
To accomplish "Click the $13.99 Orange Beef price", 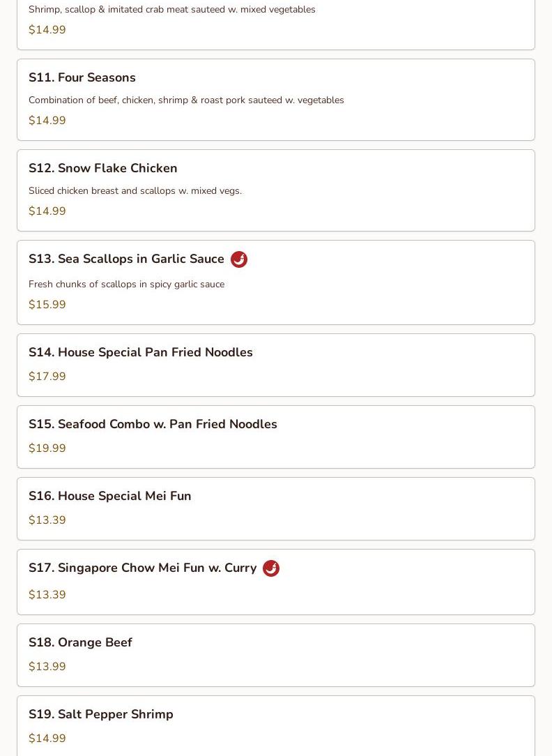I will [x=47, y=667].
